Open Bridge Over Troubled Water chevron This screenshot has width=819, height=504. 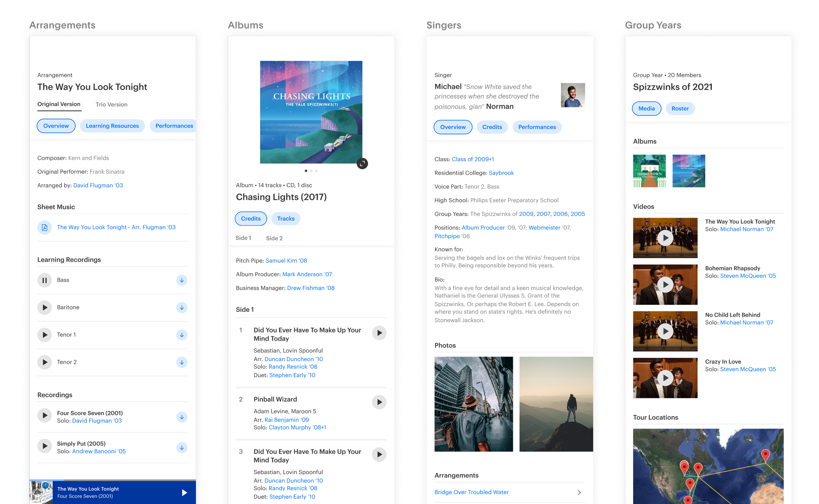click(x=579, y=493)
